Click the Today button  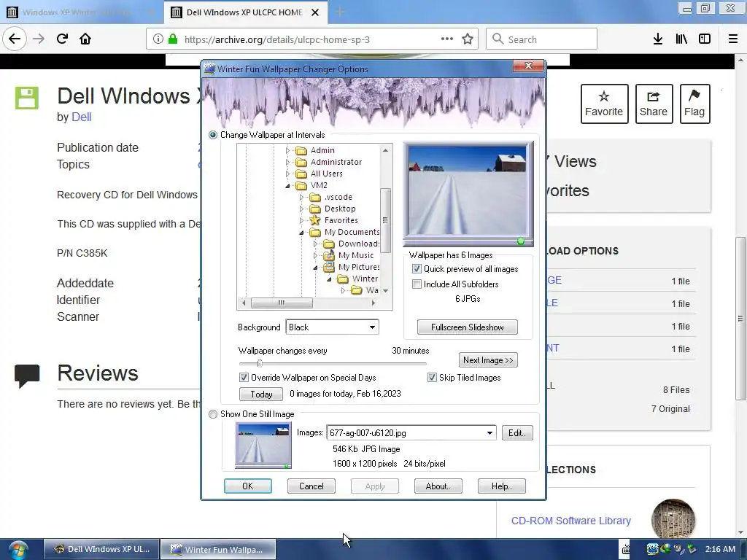261,394
